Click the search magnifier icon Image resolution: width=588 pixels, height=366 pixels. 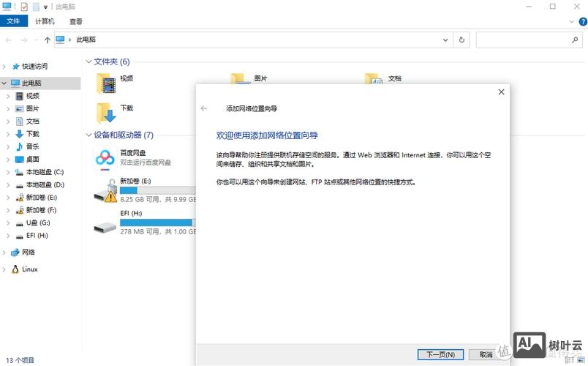pyautogui.click(x=575, y=40)
